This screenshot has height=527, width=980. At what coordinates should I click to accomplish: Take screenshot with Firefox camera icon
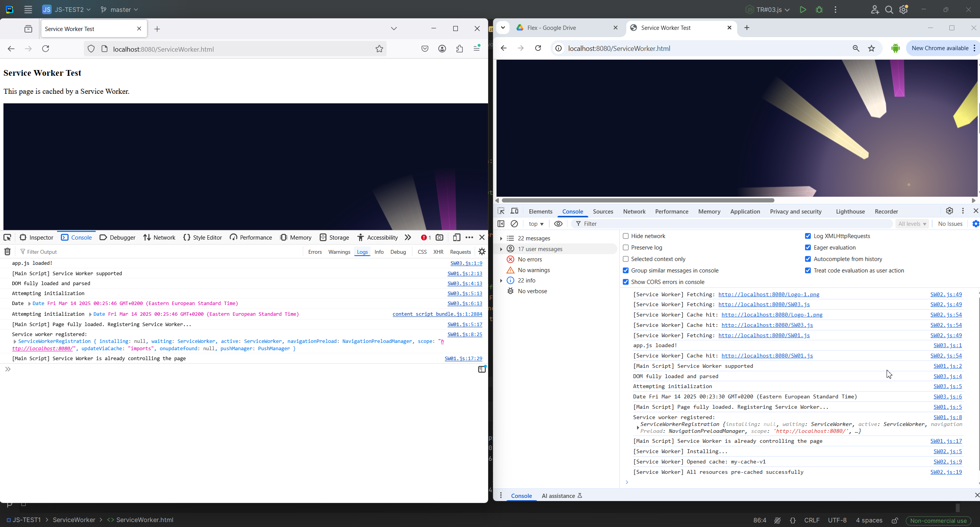439,237
